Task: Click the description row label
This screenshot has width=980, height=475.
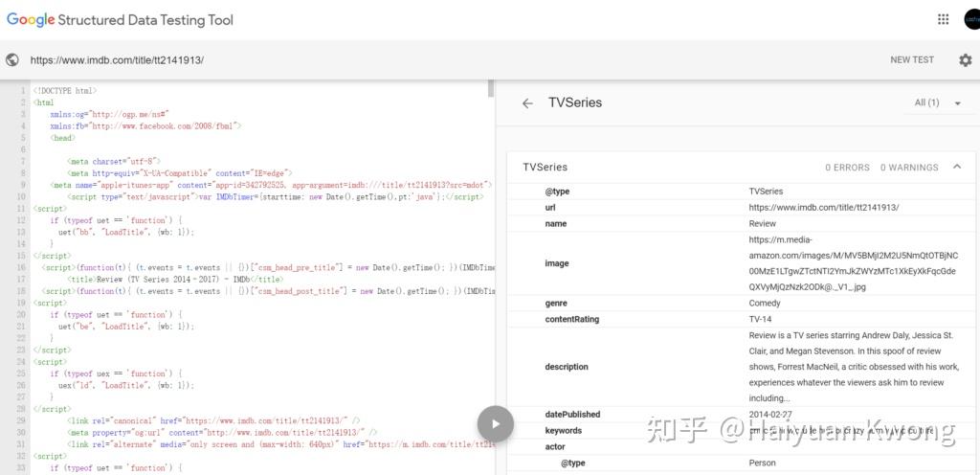Action: tap(567, 366)
